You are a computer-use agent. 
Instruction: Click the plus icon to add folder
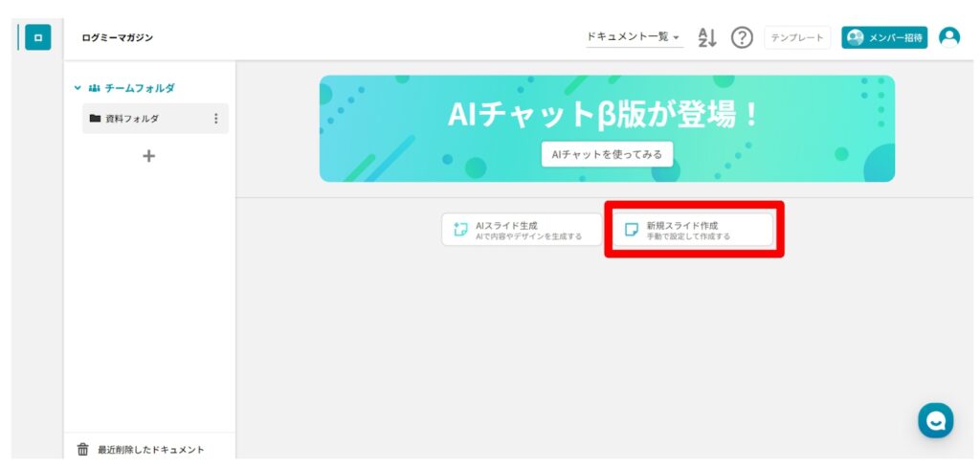coord(148,156)
